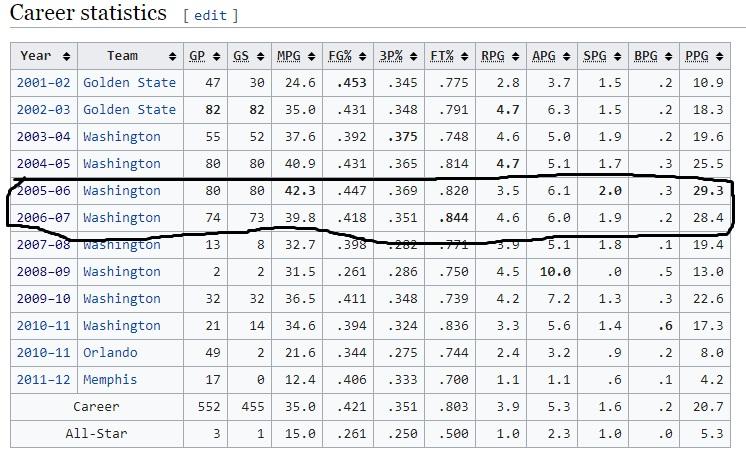Viewport: 746px width, 461px height.
Task: Click the GP column sort arrows
Action: (x=216, y=57)
